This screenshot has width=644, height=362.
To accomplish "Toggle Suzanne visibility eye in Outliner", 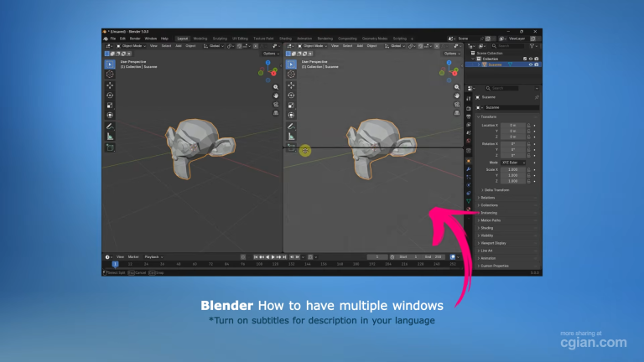I will click(x=531, y=65).
